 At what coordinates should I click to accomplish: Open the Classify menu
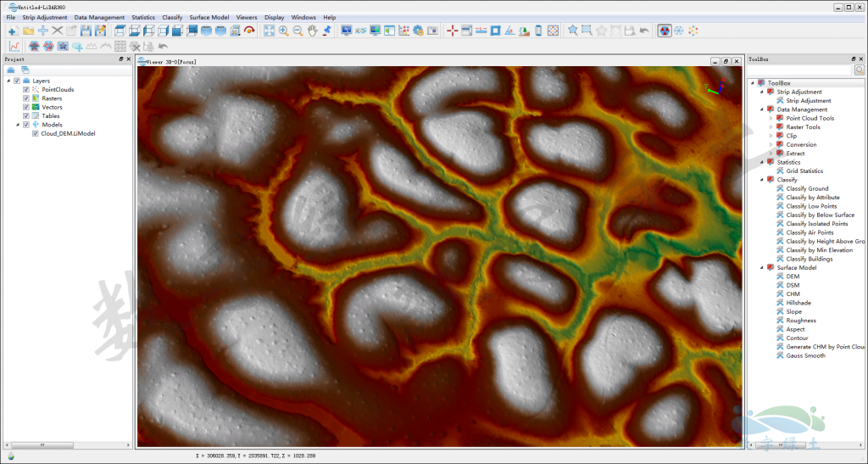172,17
